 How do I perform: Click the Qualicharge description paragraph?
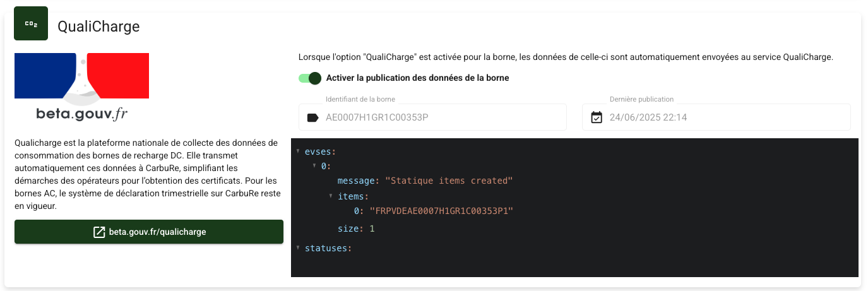coord(148,174)
